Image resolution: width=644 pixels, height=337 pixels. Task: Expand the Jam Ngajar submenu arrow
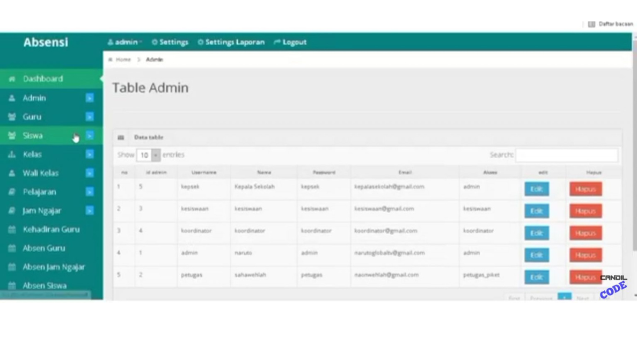coord(90,211)
